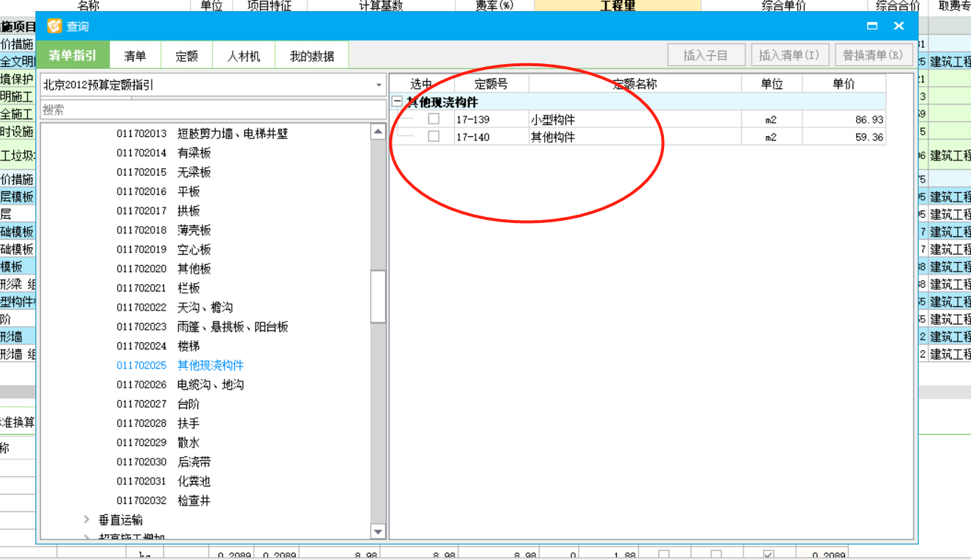Image resolution: width=971 pixels, height=560 pixels.
Task: Expand the 垂直运输 tree node
Action: click(x=87, y=520)
